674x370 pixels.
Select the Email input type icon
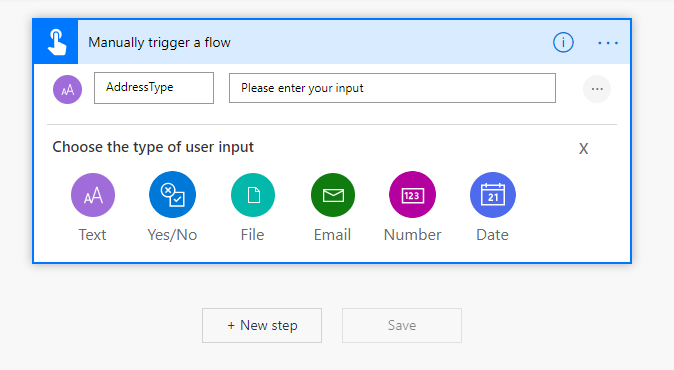(333, 195)
